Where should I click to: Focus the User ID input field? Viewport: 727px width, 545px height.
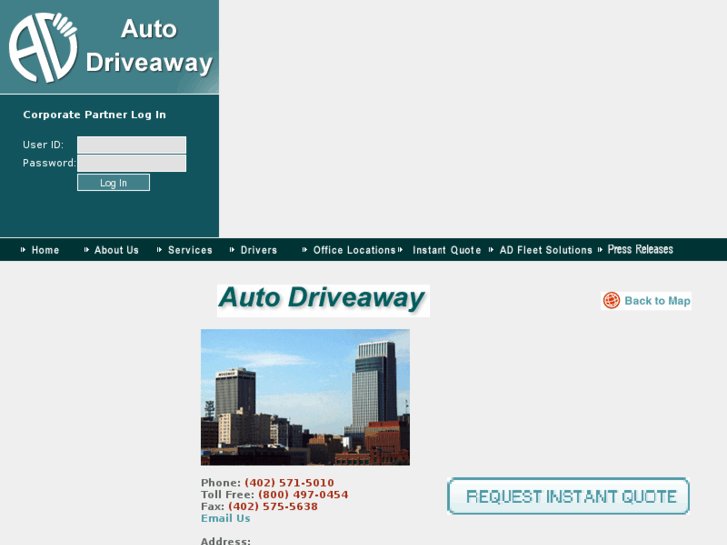pos(132,145)
